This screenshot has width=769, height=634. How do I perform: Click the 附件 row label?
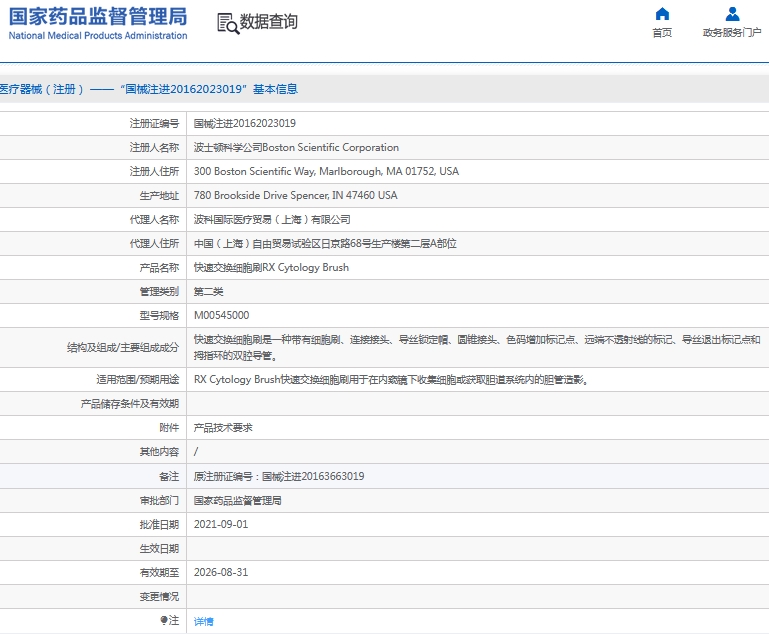pyautogui.click(x=169, y=428)
